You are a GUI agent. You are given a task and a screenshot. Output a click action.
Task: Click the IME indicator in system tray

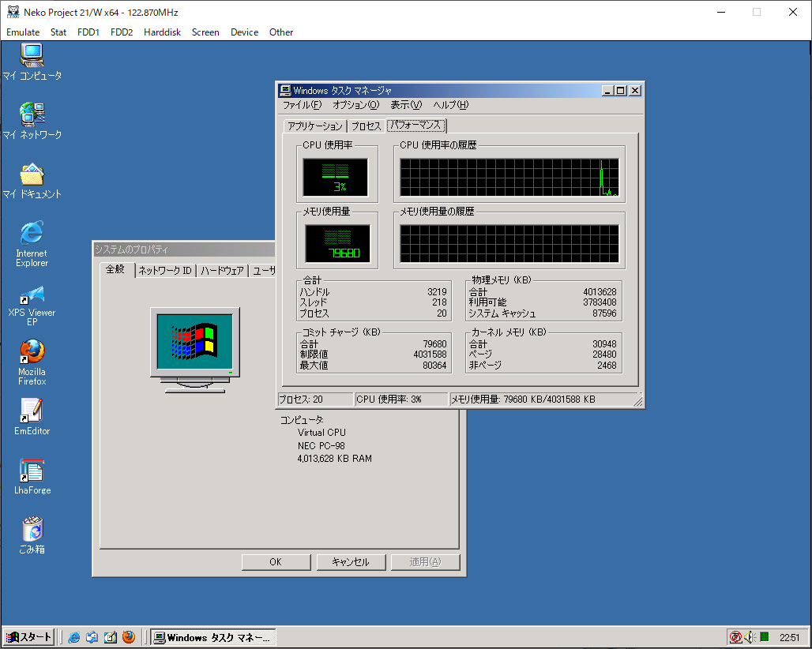point(735,637)
